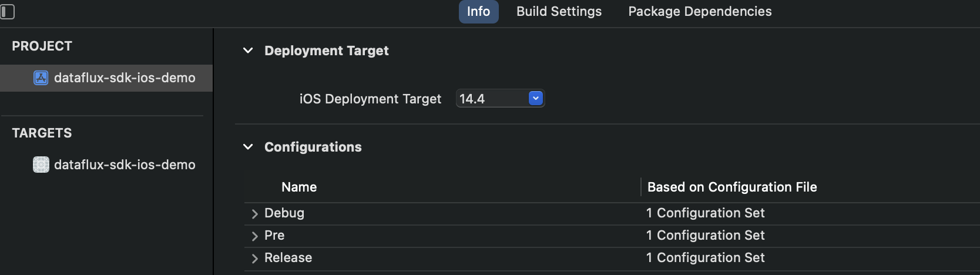The width and height of the screenshot is (980, 275).
Task: Click the Name column header
Action: [299, 187]
